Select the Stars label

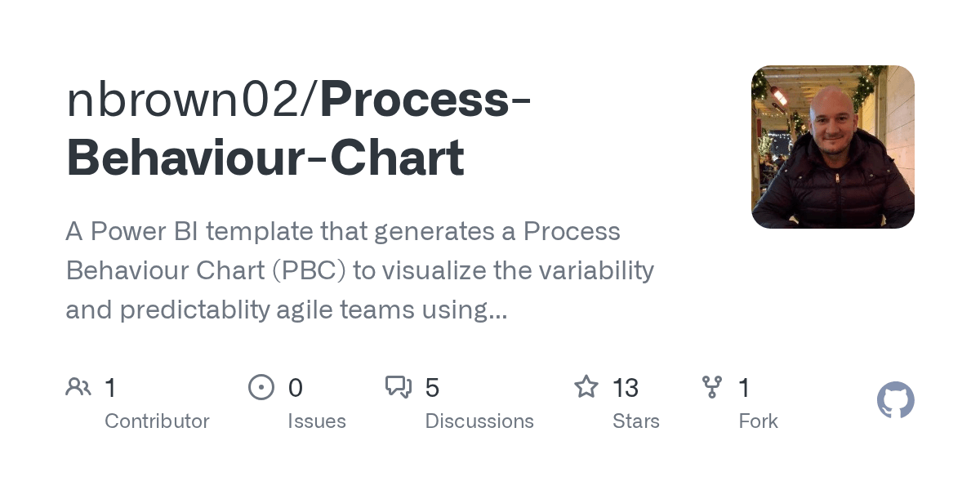[x=635, y=421]
